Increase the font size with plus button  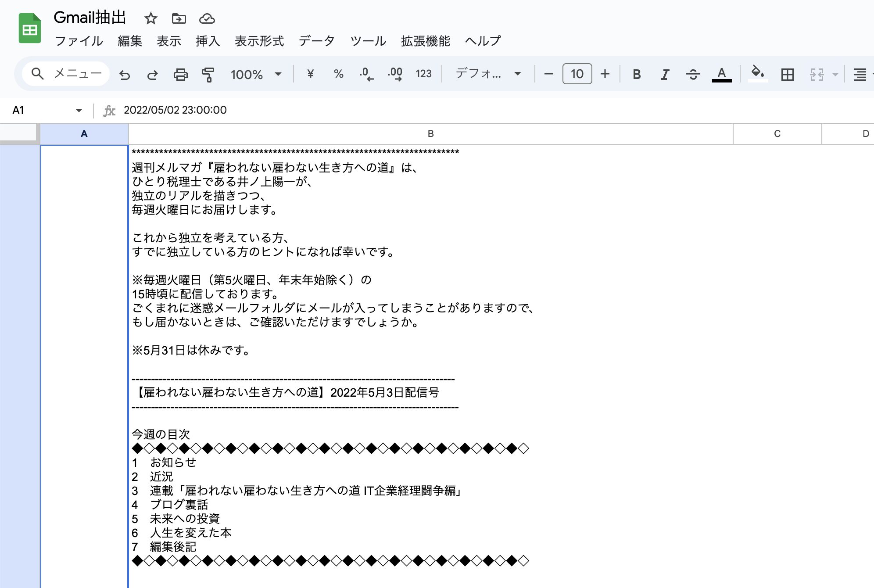pos(605,74)
